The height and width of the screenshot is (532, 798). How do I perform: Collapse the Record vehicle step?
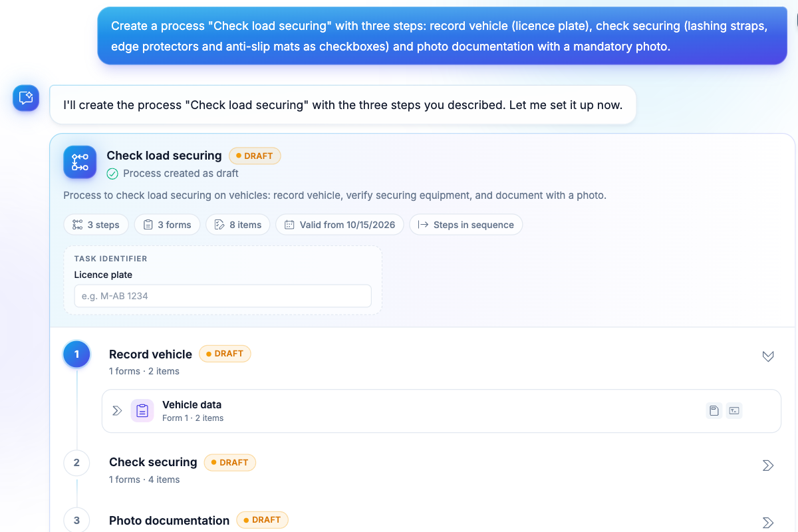coord(768,356)
